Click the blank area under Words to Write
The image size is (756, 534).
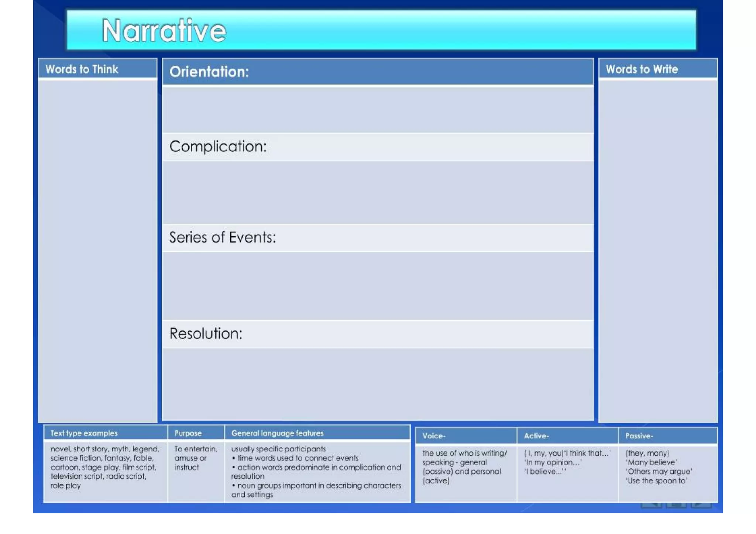658,251
